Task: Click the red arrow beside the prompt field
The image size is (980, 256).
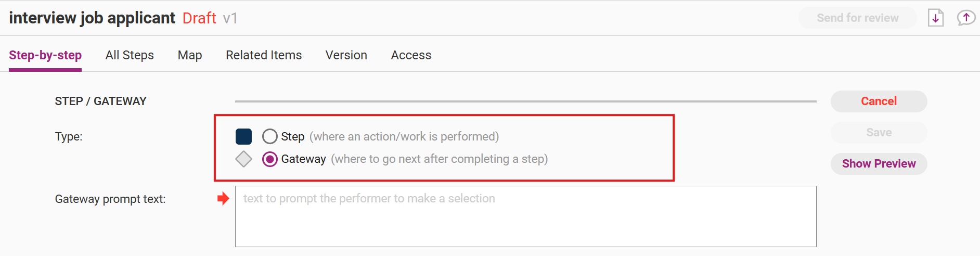Action: (223, 198)
